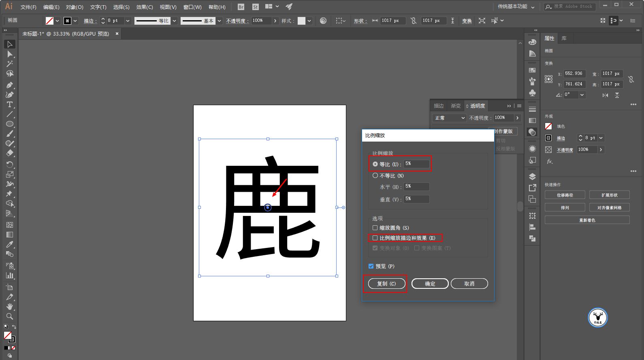
Task: Open Bridge via Br icon
Action: tap(241, 7)
